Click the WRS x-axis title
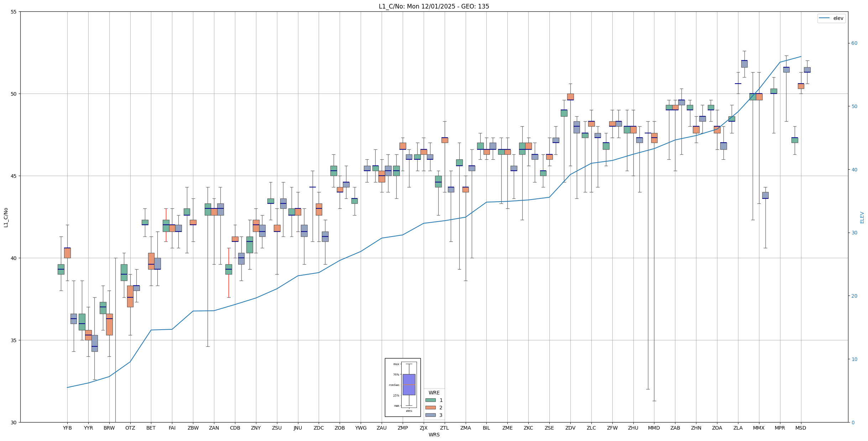This screenshot has width=868, height=441. coord(434,435)
